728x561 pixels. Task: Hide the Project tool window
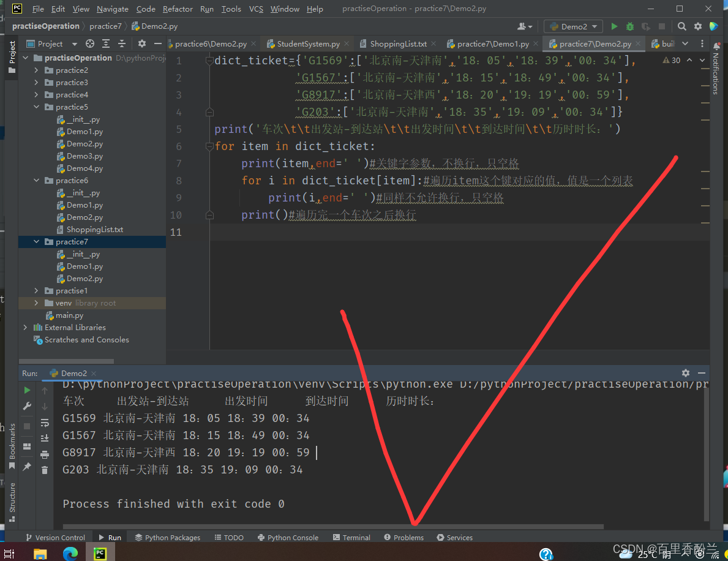158,43
